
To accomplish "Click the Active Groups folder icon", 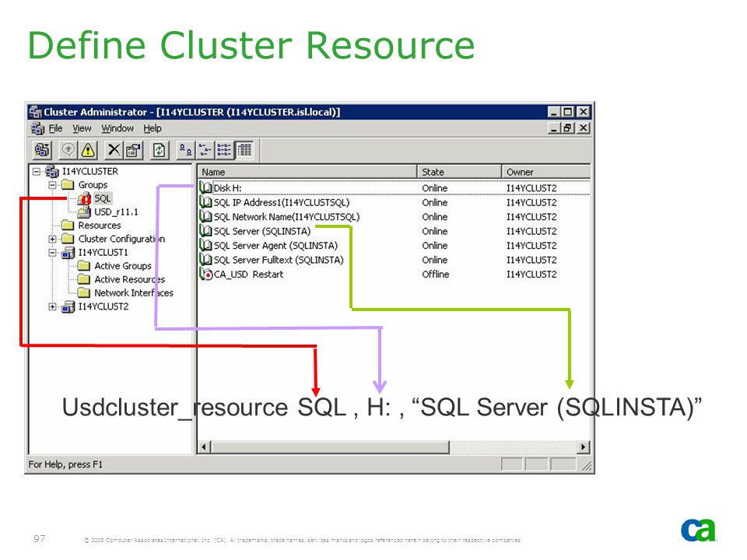I will pyautogui.click(x=84, y=266).
